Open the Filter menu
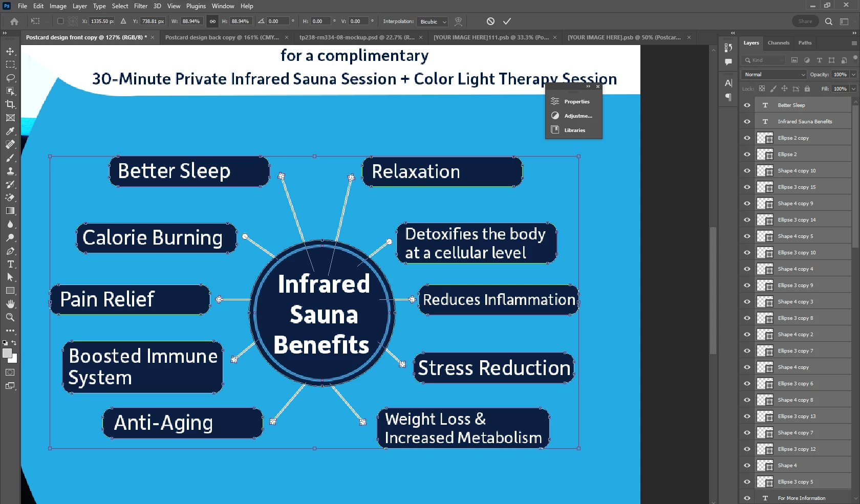Image resolution: width=860 pixels, height=504 pixels. click(x=141, y=6)
